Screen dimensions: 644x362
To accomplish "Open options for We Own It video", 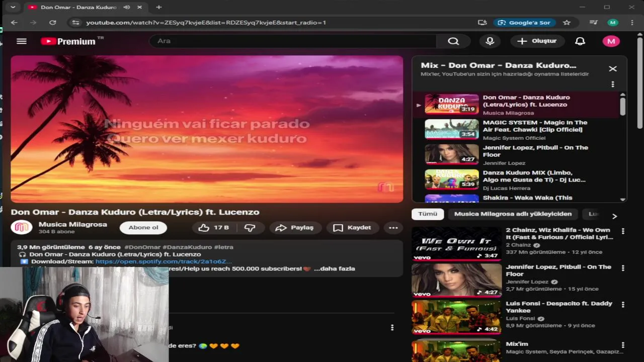I will coord(623,231).
